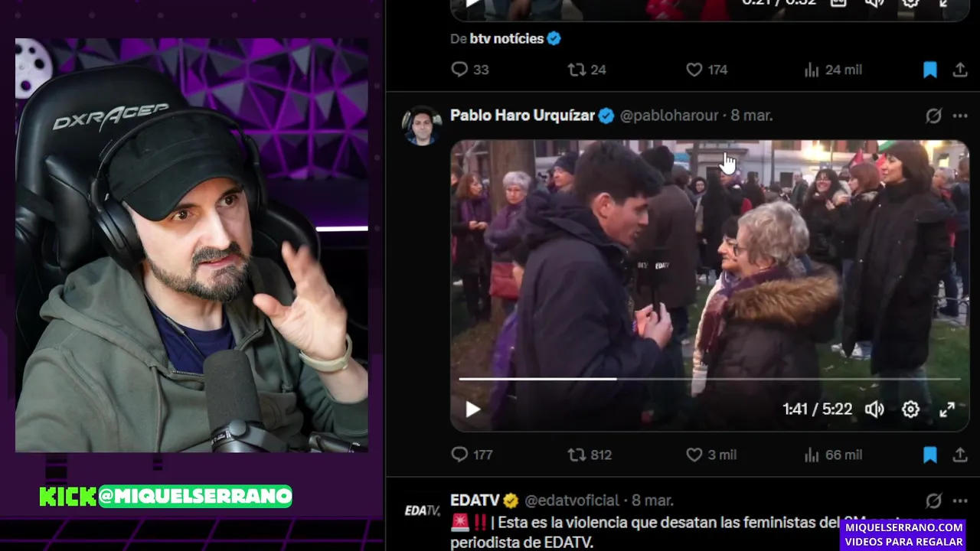Viewport: 980px width, 551px height.
Task: Open more options menu on Pablo Haro's tweet
Action: (x=960, y=116)
